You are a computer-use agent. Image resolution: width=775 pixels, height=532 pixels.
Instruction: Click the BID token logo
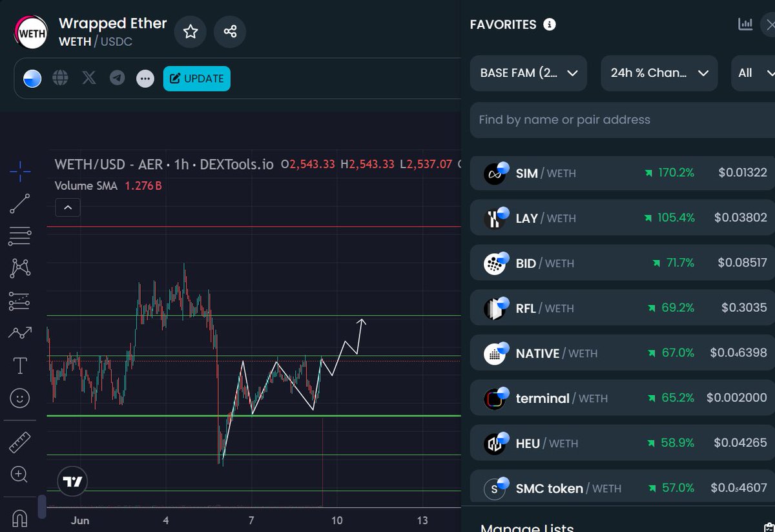pos(495,263)
